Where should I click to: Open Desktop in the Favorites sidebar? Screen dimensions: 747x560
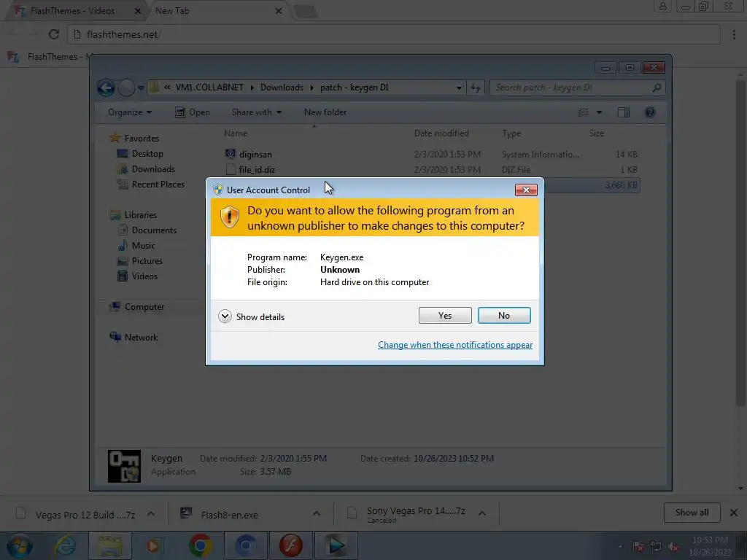point(147,154)
